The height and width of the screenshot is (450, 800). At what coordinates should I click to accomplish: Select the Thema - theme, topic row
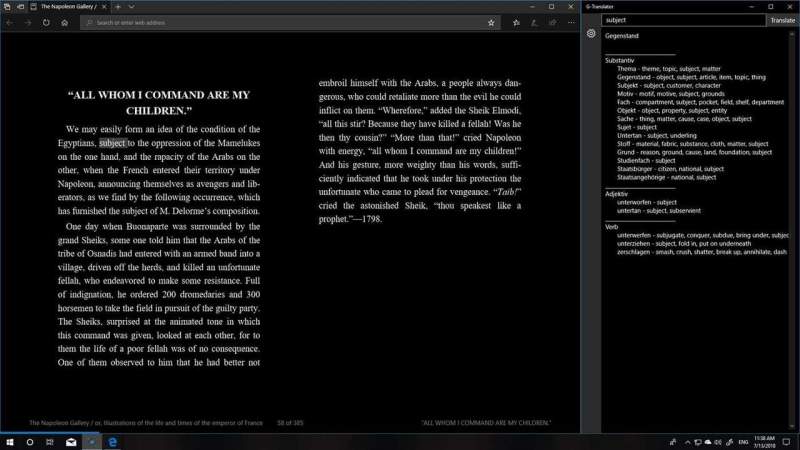pos(668,69)
